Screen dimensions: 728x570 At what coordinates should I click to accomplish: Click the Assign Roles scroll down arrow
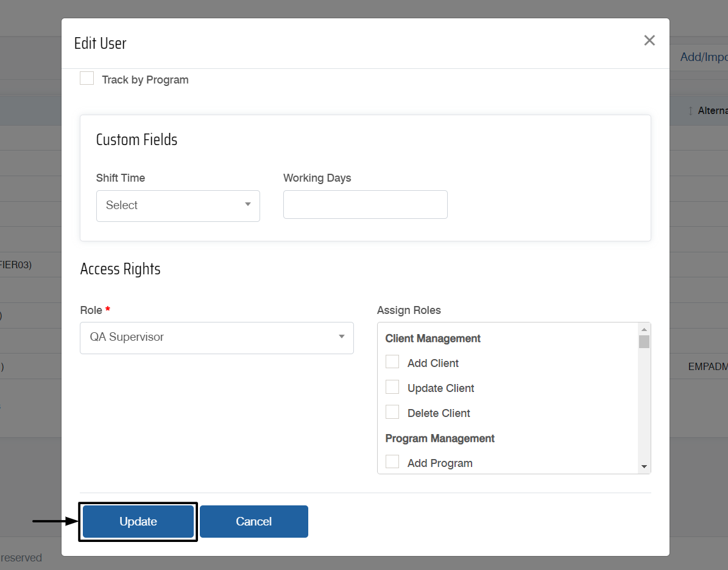[x=644, y=466]
